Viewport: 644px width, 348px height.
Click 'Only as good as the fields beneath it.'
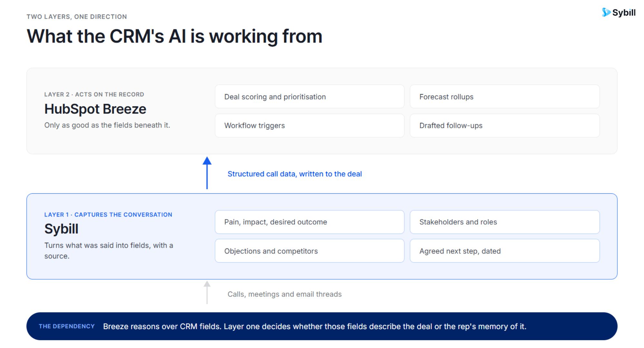[107, 125]
